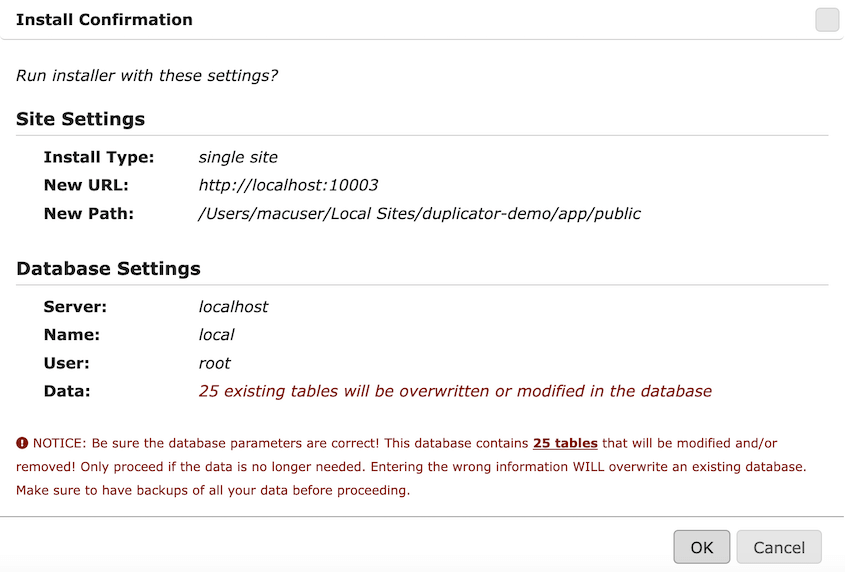The height and width of the screenshot is (572, 845).
Task: Click the 'Server:' label
Action: pyautogui.click(x=75, y=307)
